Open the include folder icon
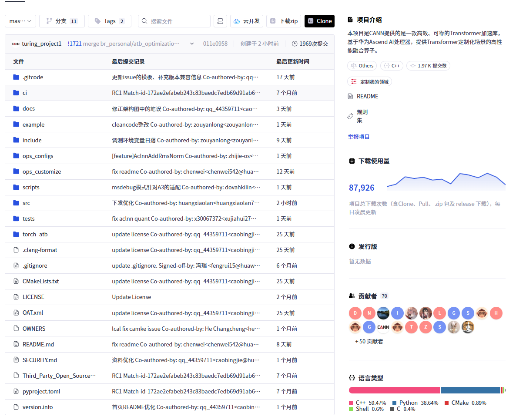Image resolution: width=516 pixels, height=420 pixels. [x=16, y=140]
